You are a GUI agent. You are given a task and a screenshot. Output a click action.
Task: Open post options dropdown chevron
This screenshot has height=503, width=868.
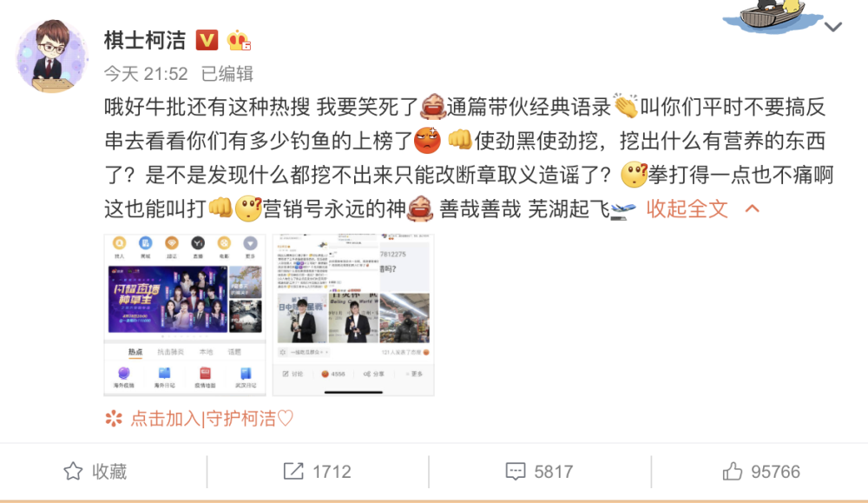(x=833, y=27)
